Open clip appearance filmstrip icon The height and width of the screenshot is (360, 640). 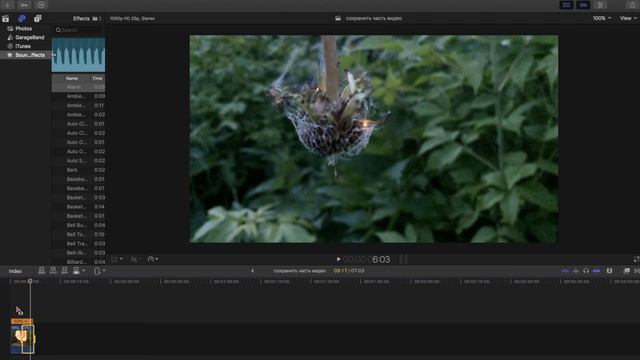pos(609,271)
